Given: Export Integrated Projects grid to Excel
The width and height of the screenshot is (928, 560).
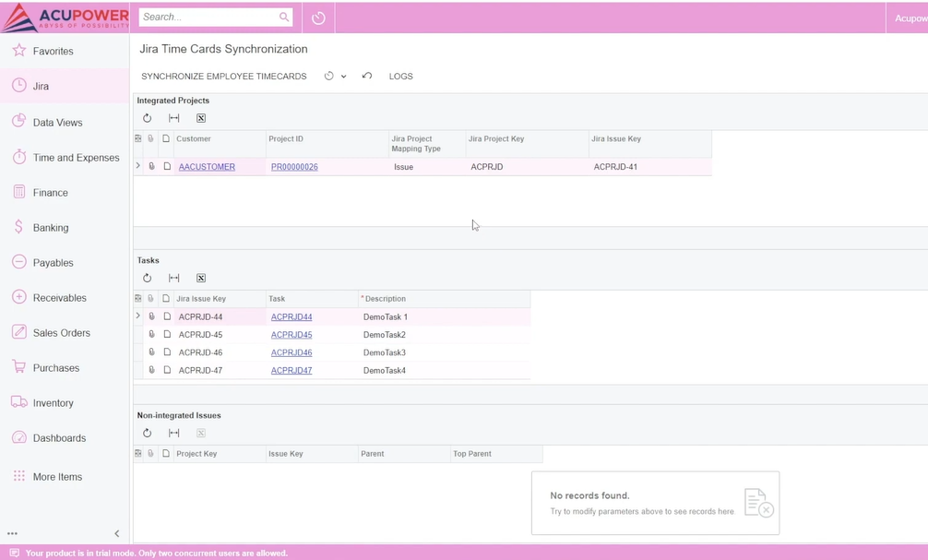Looking at the screenshot, I should click(200, 118).
